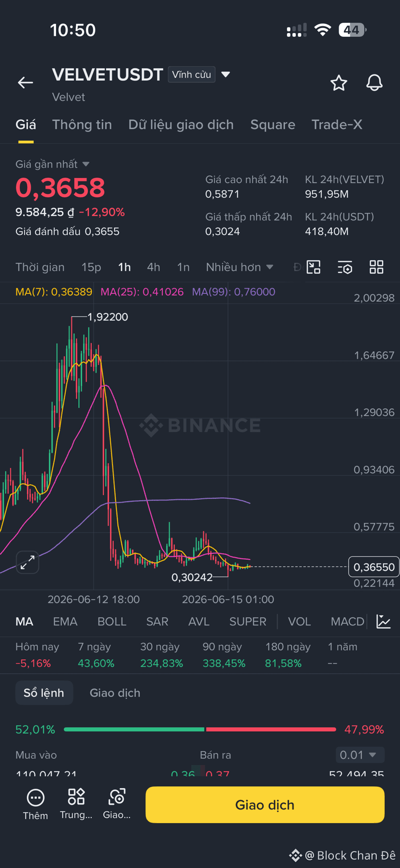Enable the MA indicator
Screen dimensions: 400x868
click(x=25, y=622)
